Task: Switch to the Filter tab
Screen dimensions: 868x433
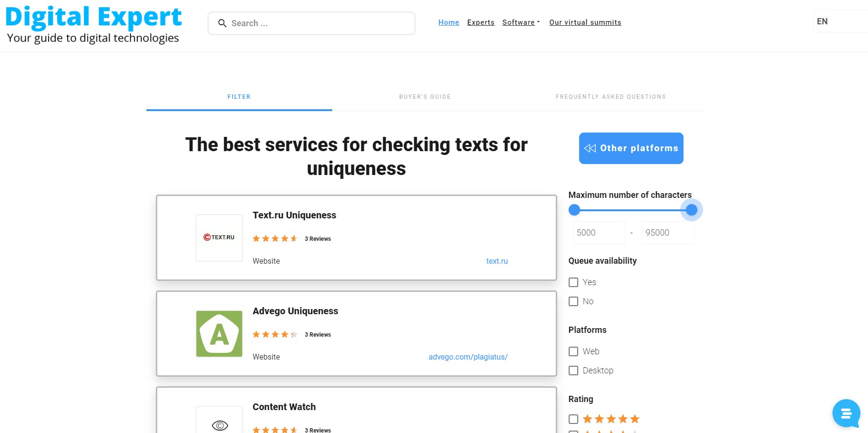Action: pyautogui.click(x=239, y=97)
